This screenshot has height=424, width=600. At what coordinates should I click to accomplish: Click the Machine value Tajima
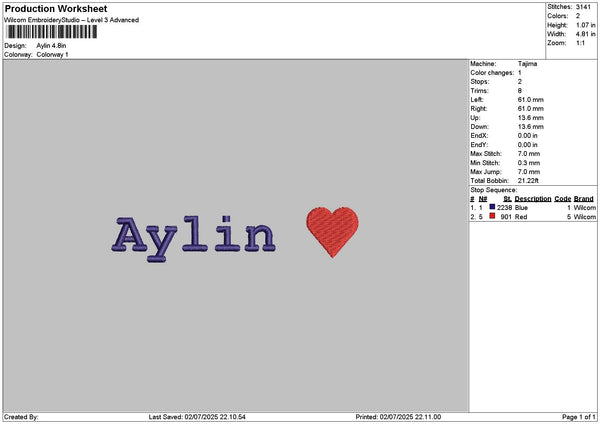[x=527, y=64]
